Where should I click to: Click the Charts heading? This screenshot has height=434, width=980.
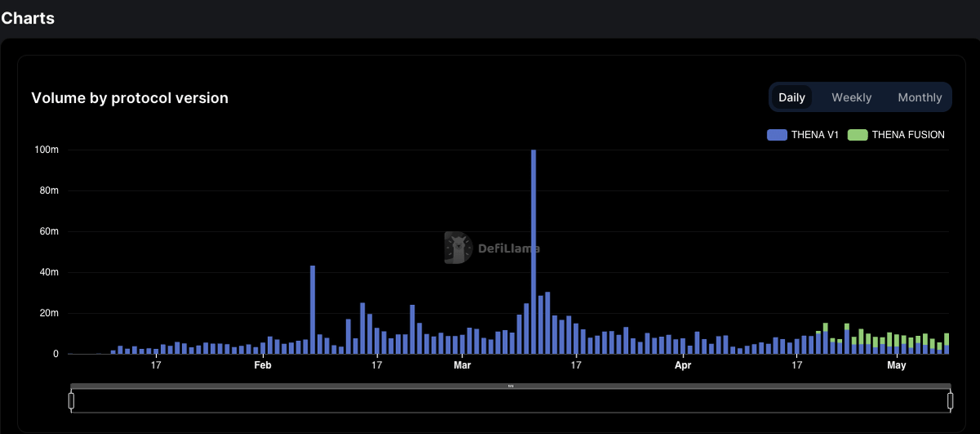[28, 18]
